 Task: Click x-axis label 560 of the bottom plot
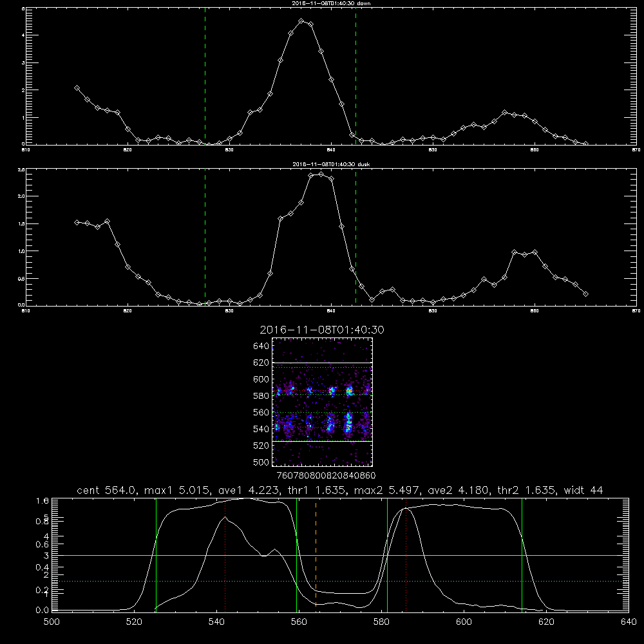299,622
